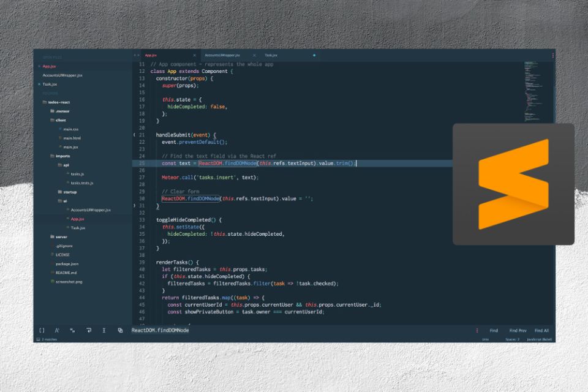Toggle whole word matching option

pos(72,331)
